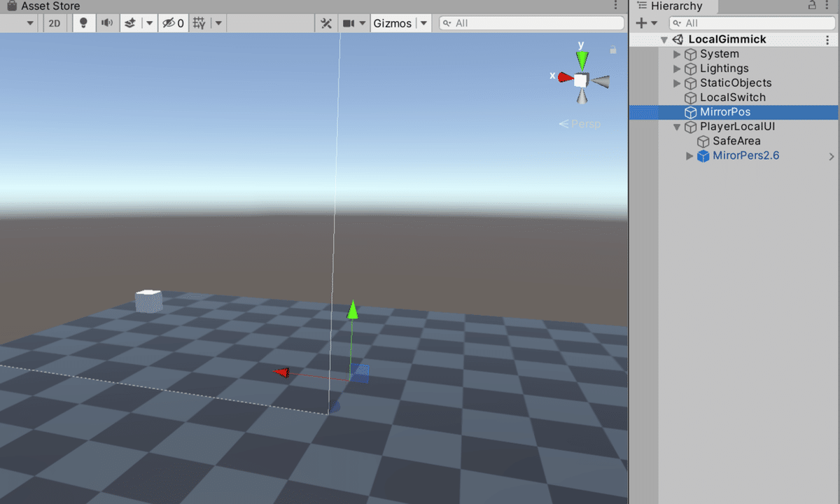Click orientation gizmo center cube

[x=581, y=80]
